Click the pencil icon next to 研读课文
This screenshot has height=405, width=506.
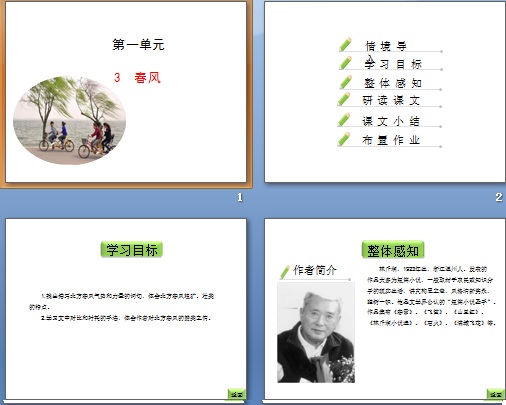[344, 99]
